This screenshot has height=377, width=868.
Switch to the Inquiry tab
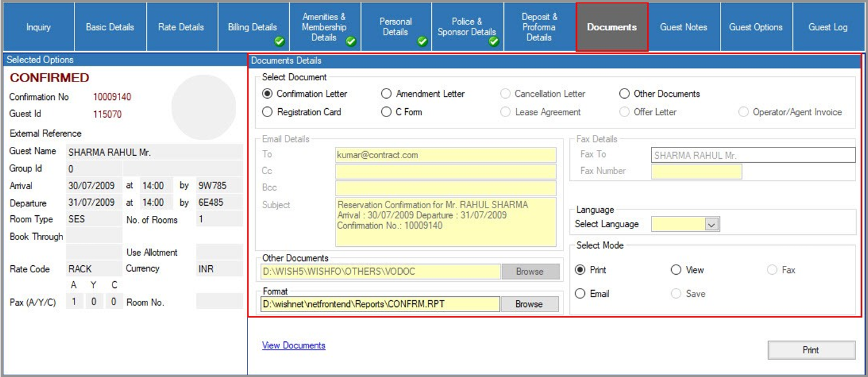point(38,27)
